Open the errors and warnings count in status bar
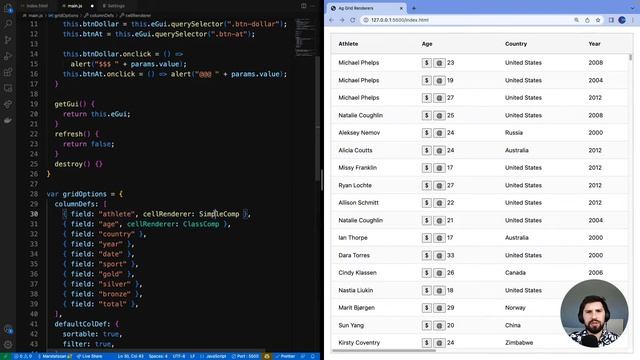 click(x=23, y=356)
